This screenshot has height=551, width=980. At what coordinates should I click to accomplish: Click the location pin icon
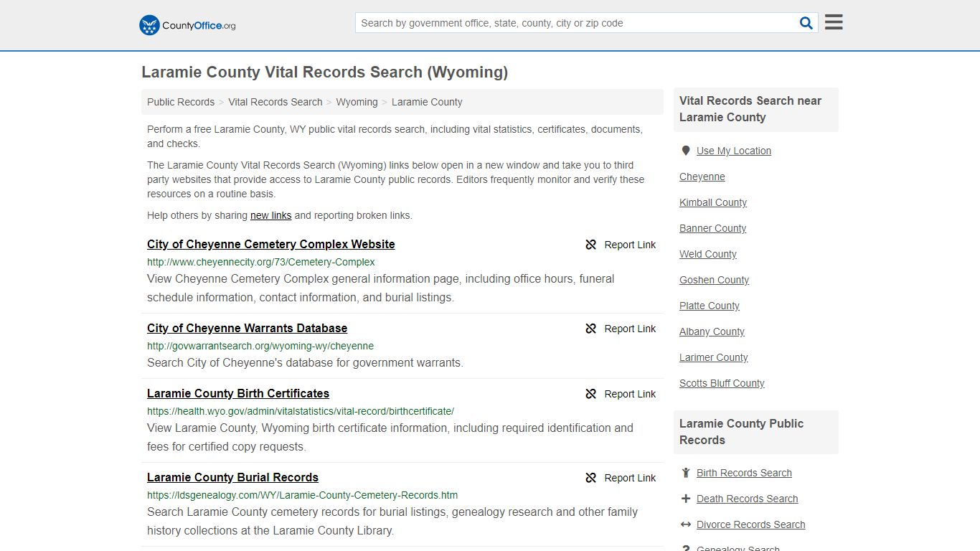(686, 151)
